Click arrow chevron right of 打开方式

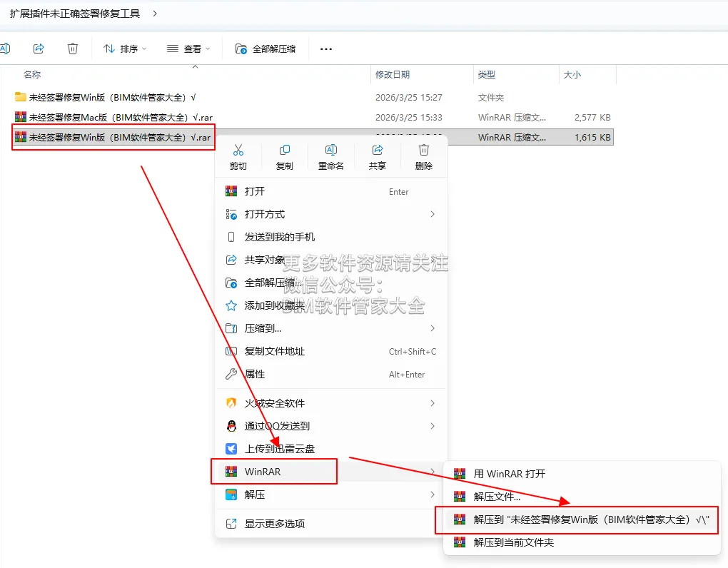(433, 214)
